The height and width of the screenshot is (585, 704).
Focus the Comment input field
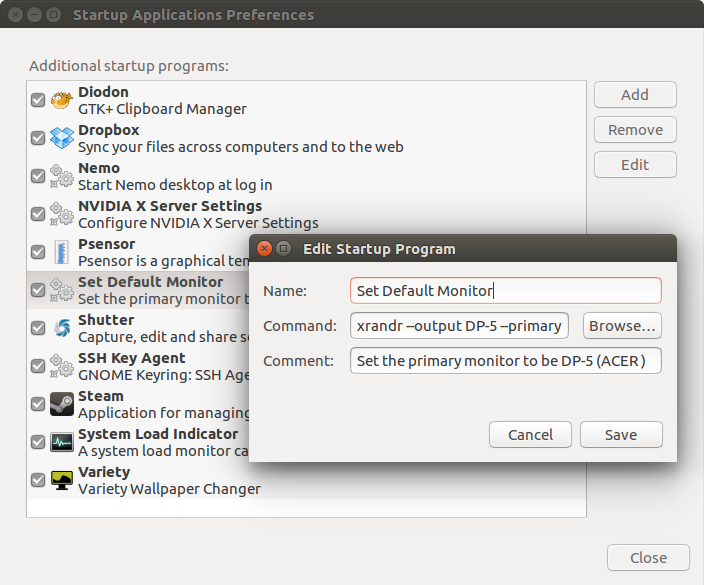tap(506, 361)
